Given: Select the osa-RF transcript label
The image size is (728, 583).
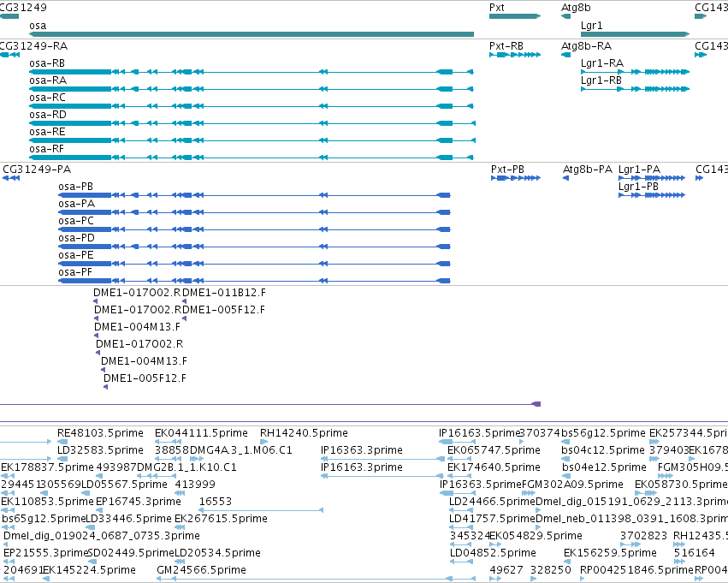Looking at the screenshot, I should pos(46,149).
